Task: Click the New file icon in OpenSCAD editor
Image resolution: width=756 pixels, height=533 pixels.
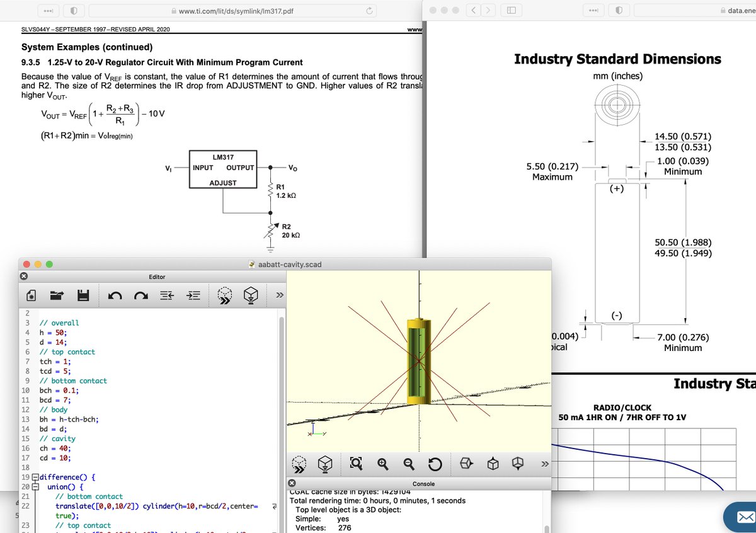Action: (31, 295)
